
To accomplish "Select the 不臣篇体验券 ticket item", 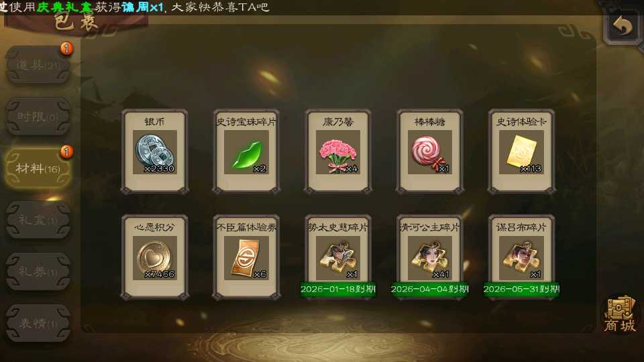I will [x=246, y=257].
